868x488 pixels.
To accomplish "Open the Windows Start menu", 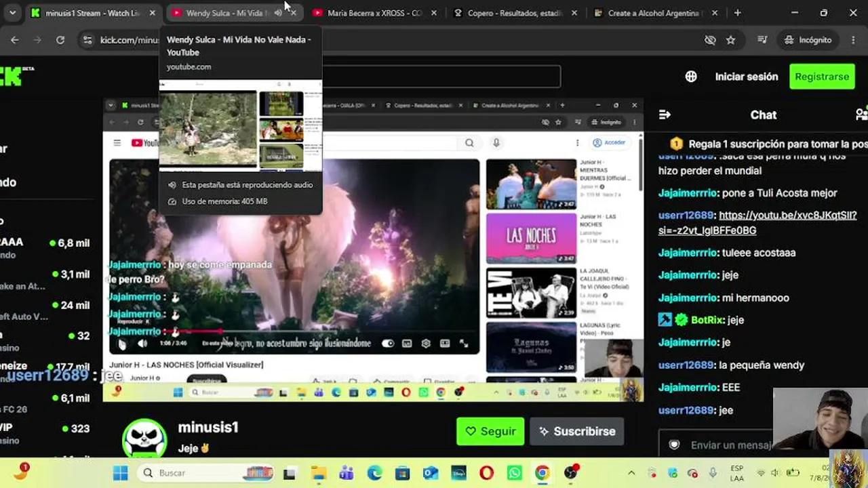I will point(121,472).
